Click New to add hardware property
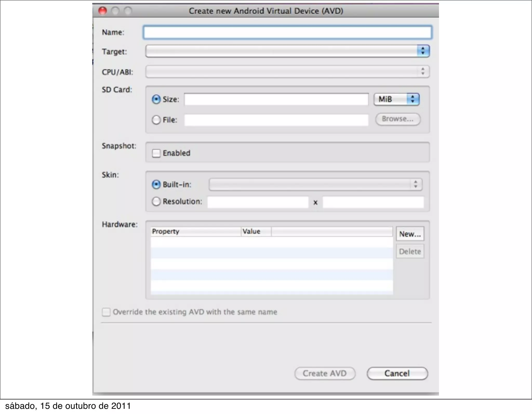Viewport: 532px width, 414px height. coord(410,234)
